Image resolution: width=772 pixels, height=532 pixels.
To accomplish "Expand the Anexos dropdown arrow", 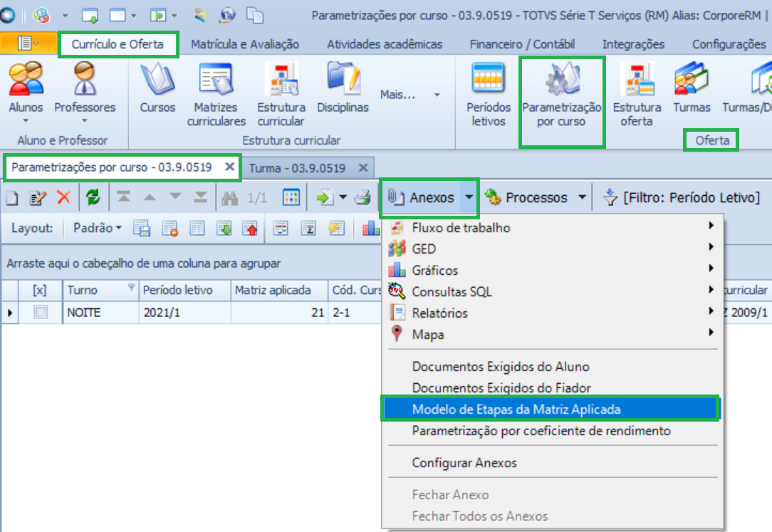I will pos(469,198).
